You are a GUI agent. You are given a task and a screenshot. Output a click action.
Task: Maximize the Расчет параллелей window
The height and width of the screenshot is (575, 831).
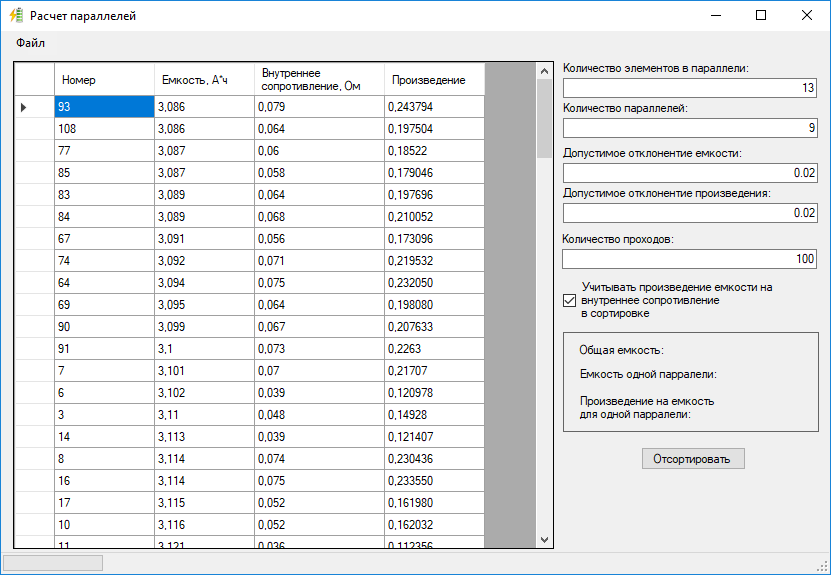[x=761, y=16]
